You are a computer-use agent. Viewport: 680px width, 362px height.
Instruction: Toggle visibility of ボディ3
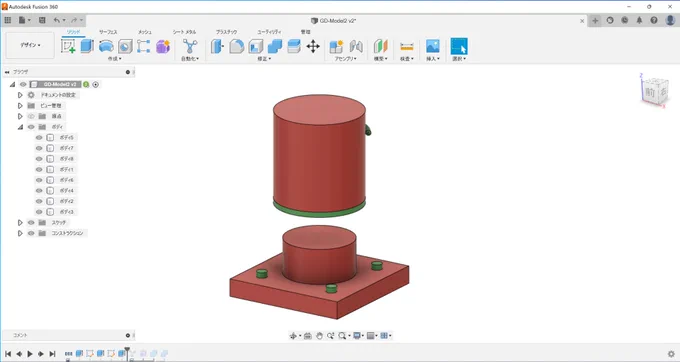[x=39, y=212]
